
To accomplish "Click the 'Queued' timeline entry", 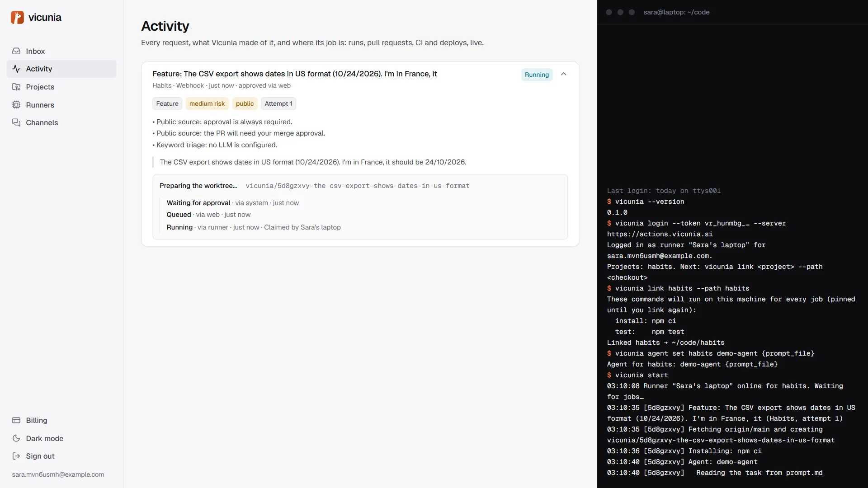I will [x=208, y=215].
